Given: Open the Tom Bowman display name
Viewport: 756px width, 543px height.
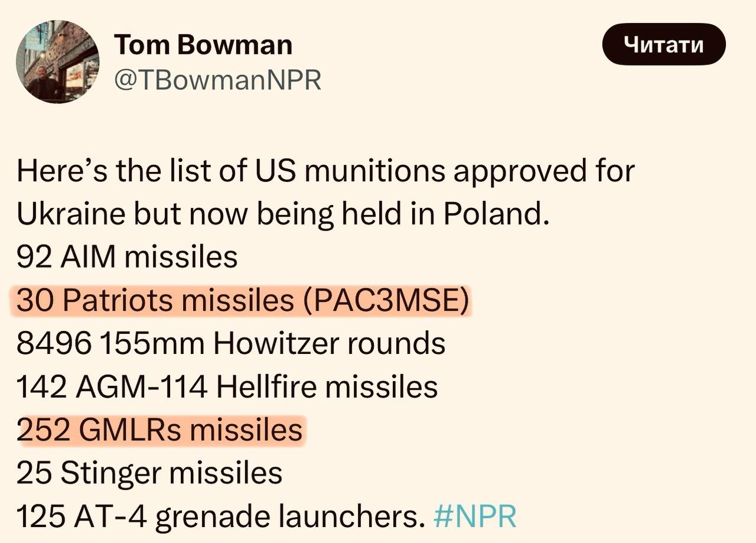Looking at the screenshot, I should tap(203, 45).
